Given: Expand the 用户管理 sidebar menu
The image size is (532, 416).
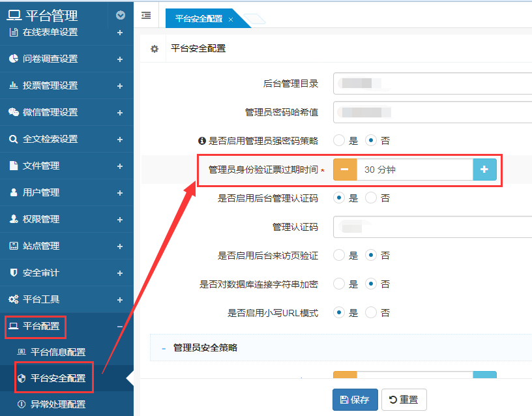Looking at the screenshot, I should 119,193.
